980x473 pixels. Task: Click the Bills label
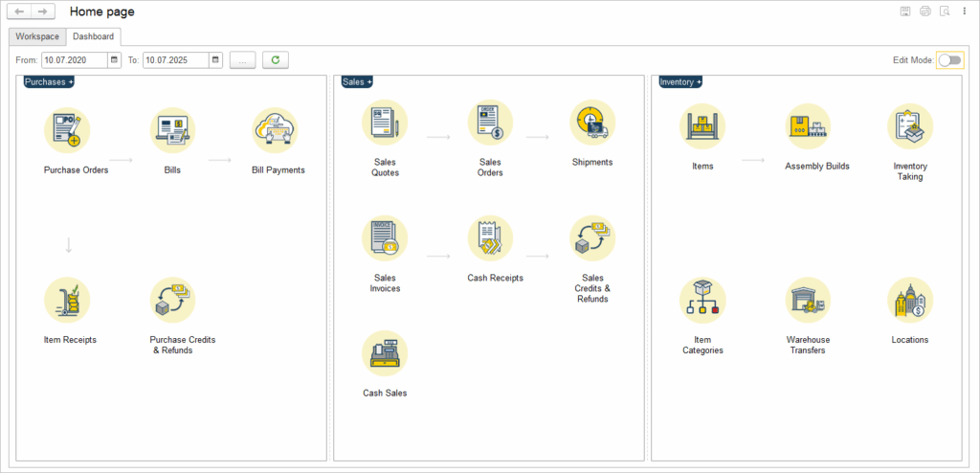click(172, 169)
